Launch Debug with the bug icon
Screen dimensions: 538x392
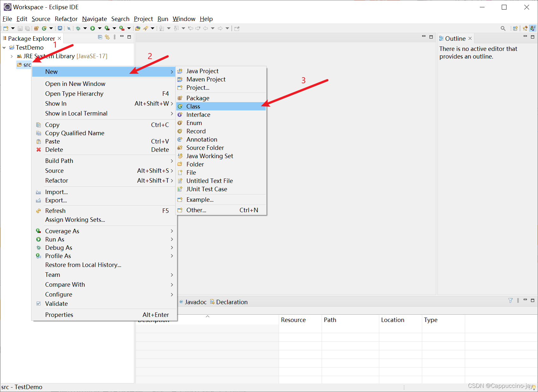pyautogui.click(x=78, y=28)
